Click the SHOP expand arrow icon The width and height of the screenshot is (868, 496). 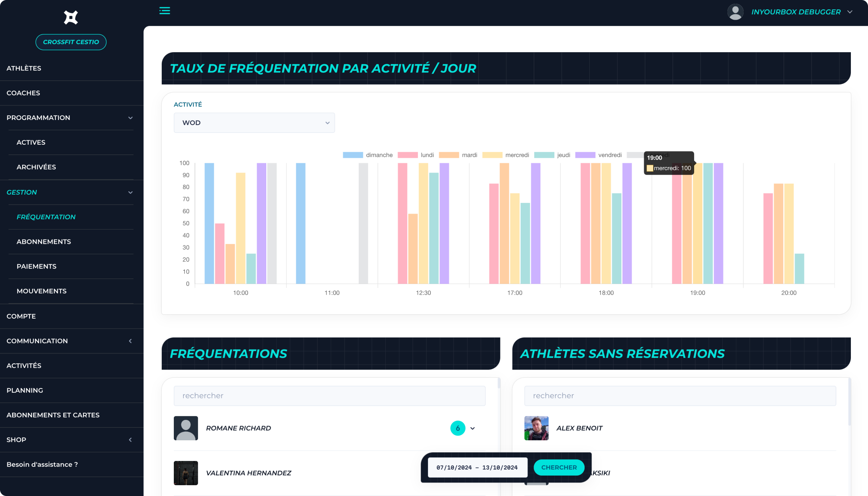131,440
